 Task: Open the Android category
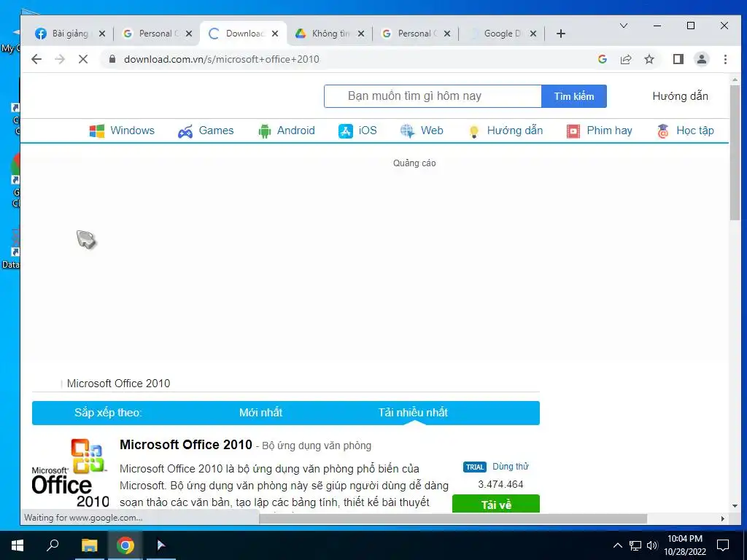[286, 131]
